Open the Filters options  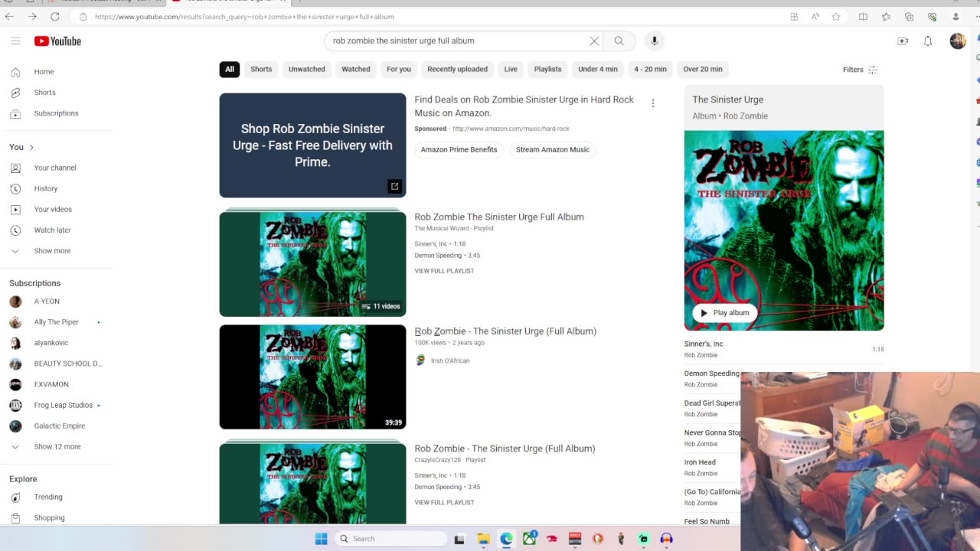click(x=861, y=70)
